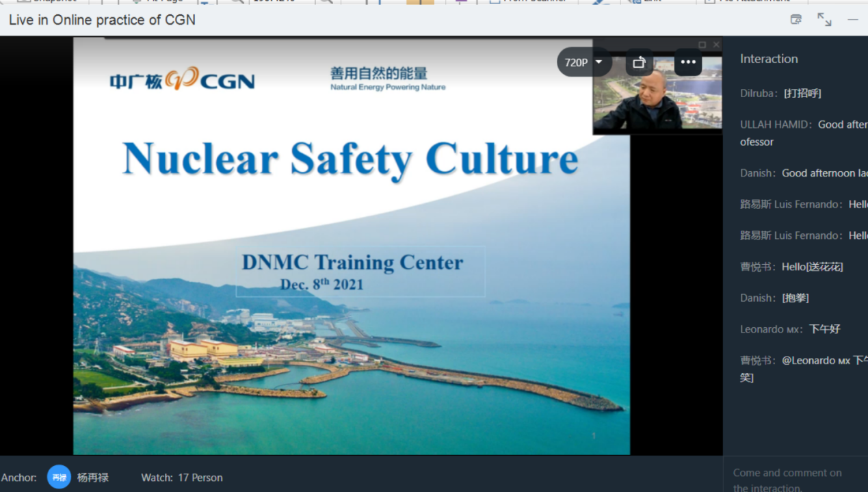
Task: Click the mini-window mode icon in title bar
Action: tap(795, 19)
